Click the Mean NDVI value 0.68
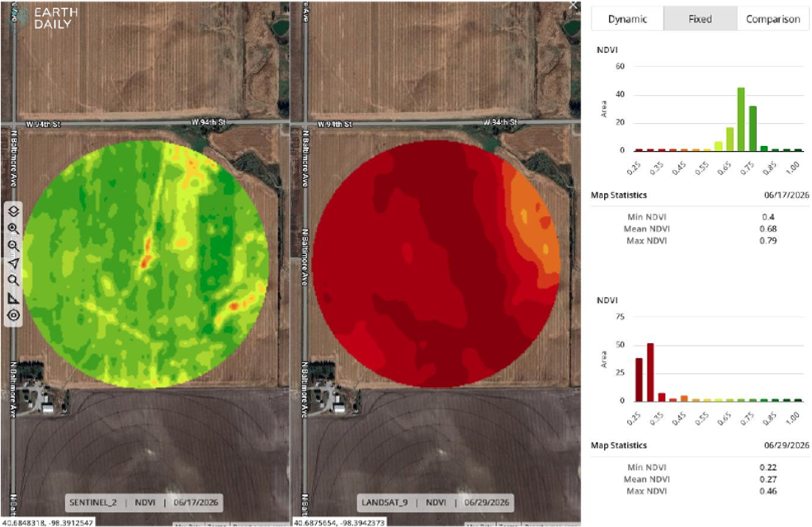The width and height of the screenshot is (812, 527). click(768, 229)
